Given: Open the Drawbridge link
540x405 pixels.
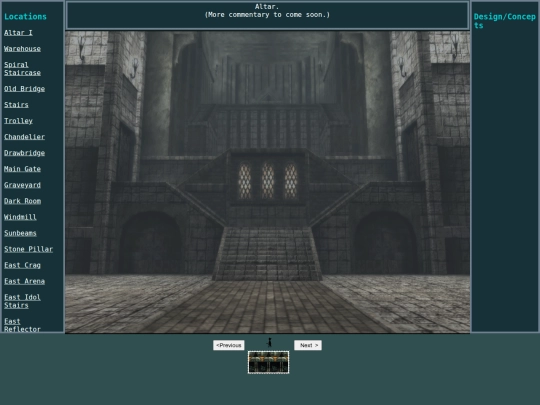Looking at the screenshot, I should coord(24,153).
